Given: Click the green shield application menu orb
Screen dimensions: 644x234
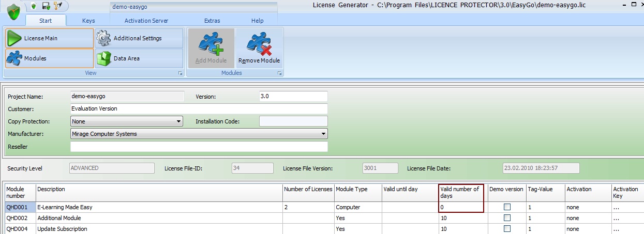Looking at the screenshot, I should click(x=13, y=11).
